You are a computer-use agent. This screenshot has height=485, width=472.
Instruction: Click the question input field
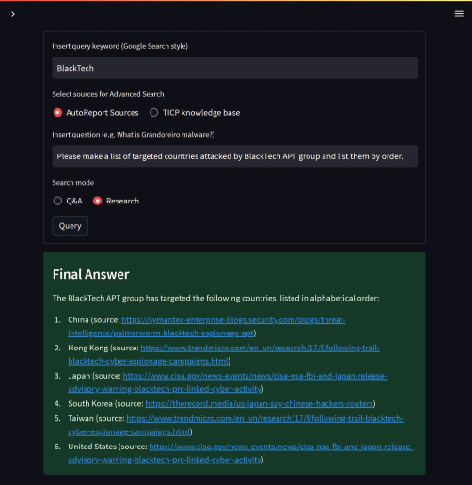[x=235, y=156]
